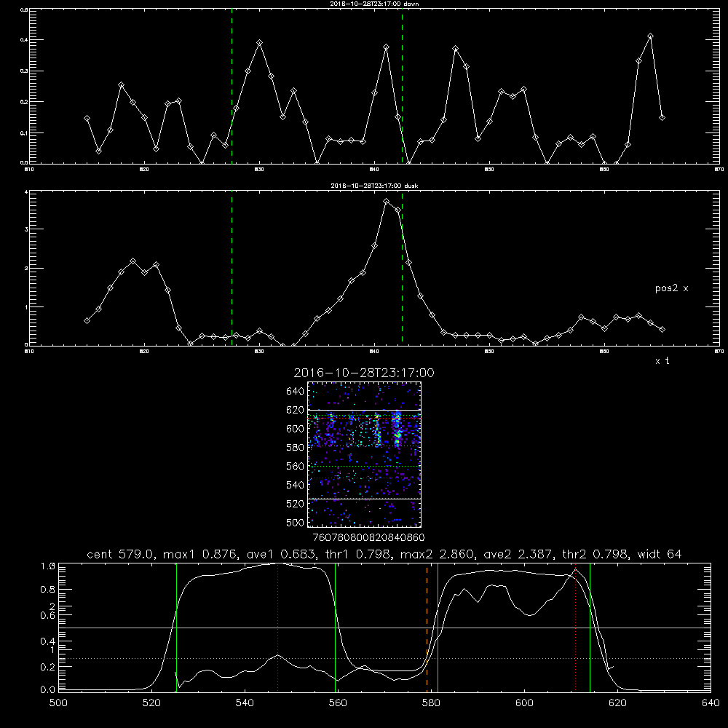Screen dimensions: 728x728
Task: Click the 'max1 0.876' value in stats line
Action: coord(198,554)
